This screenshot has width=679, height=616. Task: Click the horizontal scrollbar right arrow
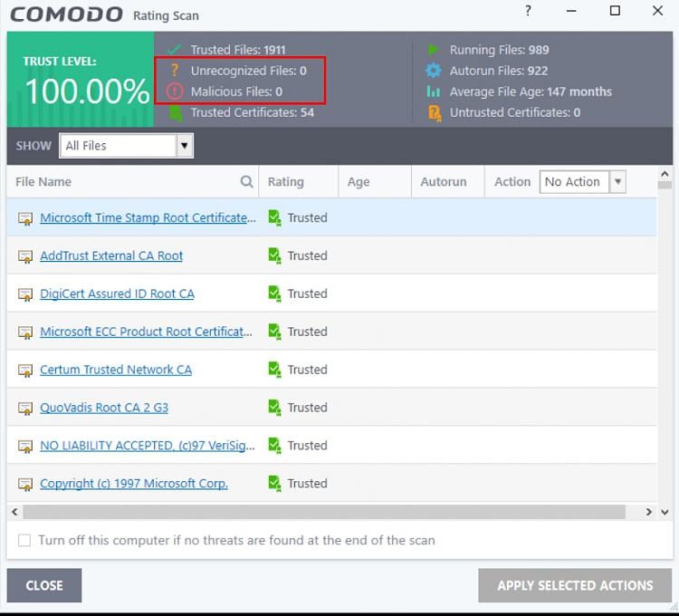[x=648, y=512]
